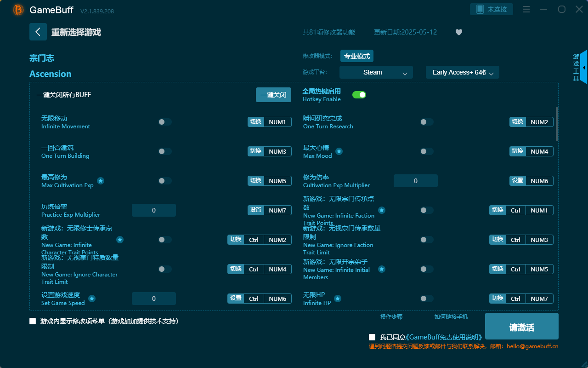Open the Early Access+ 64位 version dropdown
Viewport: 588px width, 368px height.
462,72
